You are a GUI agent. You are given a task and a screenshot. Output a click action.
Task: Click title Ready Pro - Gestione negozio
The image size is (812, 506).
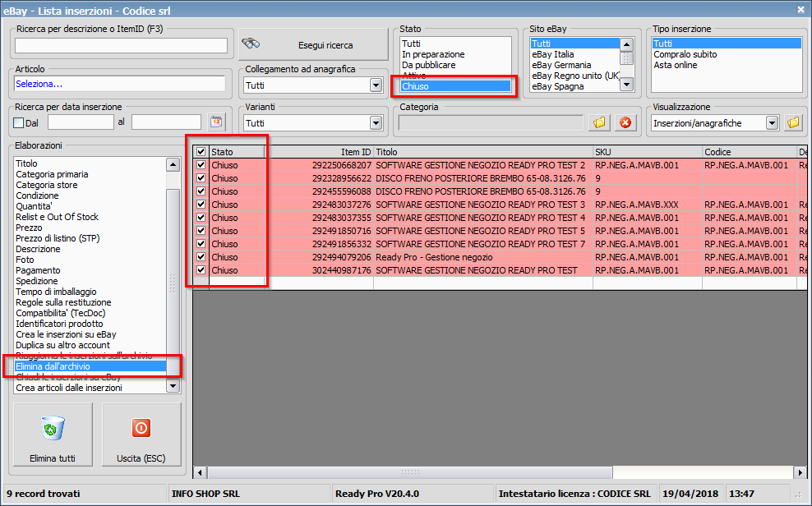coord(434,257)
